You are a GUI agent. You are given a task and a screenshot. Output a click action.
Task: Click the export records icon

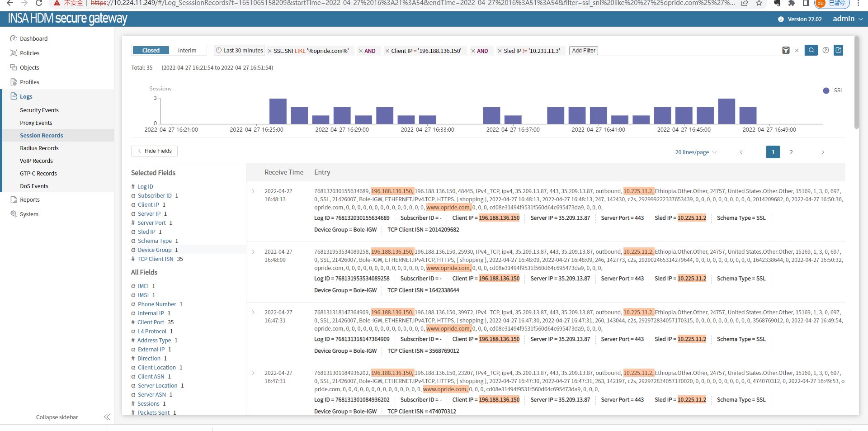(839, 50)
